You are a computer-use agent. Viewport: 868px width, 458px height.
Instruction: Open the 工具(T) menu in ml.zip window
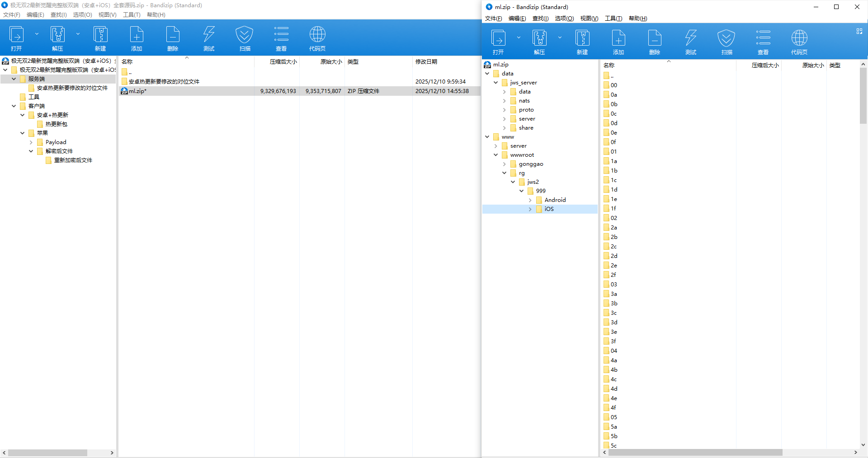click(613, 19)
